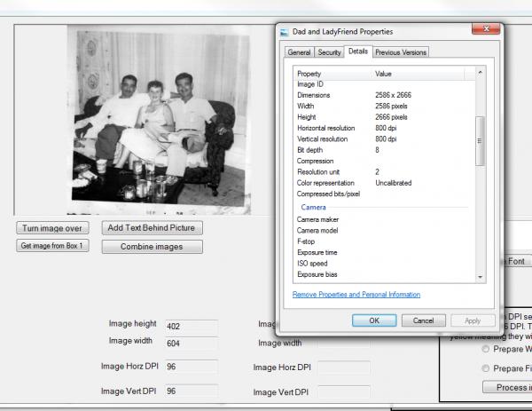
Task: Select the 'Prepare W...' radio button
Action: (x=486, y=349)
